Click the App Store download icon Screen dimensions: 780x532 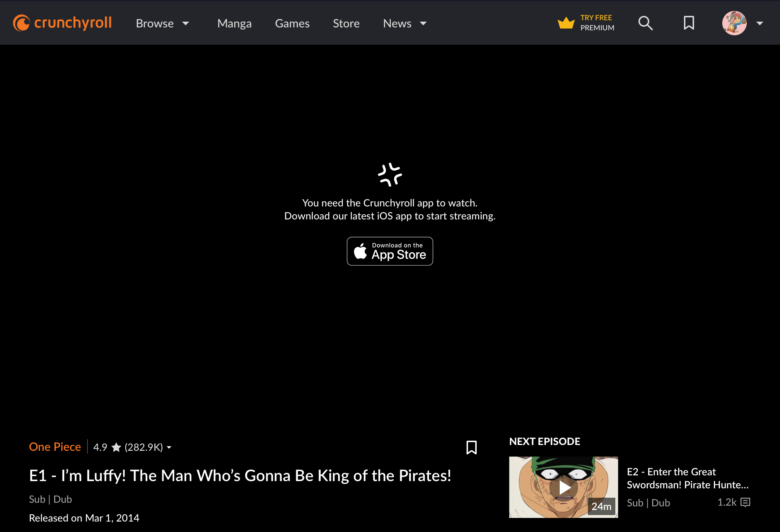click(390, 251)
